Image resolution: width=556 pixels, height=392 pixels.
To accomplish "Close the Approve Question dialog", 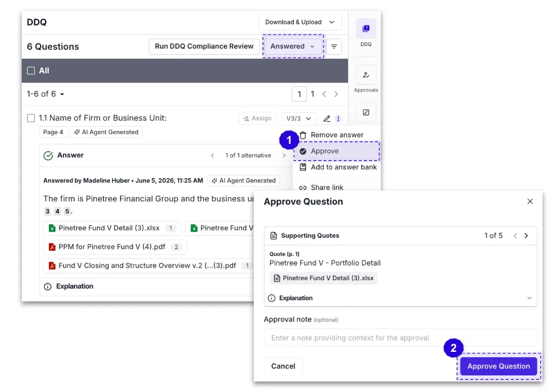I will (530, 201).
